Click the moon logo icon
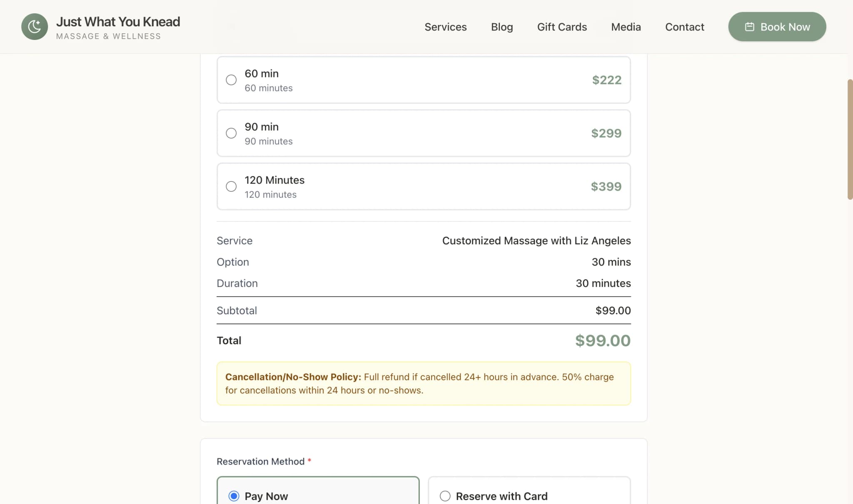This screenshot has height=504, width=853. pyautogui.click(x=35, y=27)
